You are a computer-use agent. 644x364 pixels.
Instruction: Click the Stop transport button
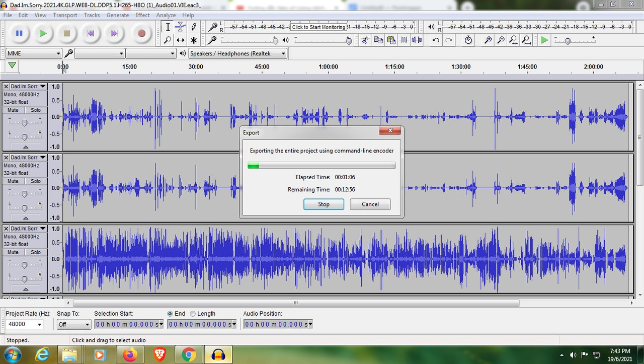(x=66, y=33)
